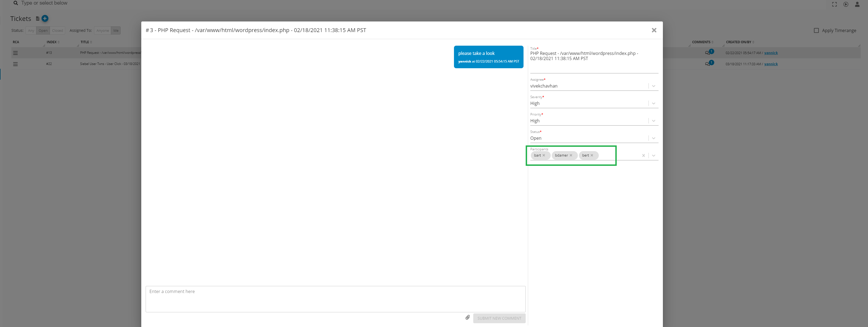
Task: Click the fullscreen icon in top bar
Action: 834,4
